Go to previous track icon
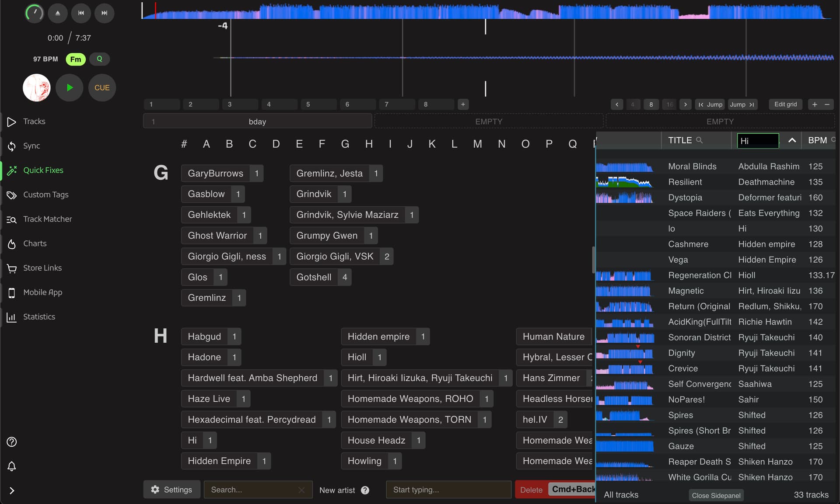This screenshot has height=504, width=840. click(81, 13)
